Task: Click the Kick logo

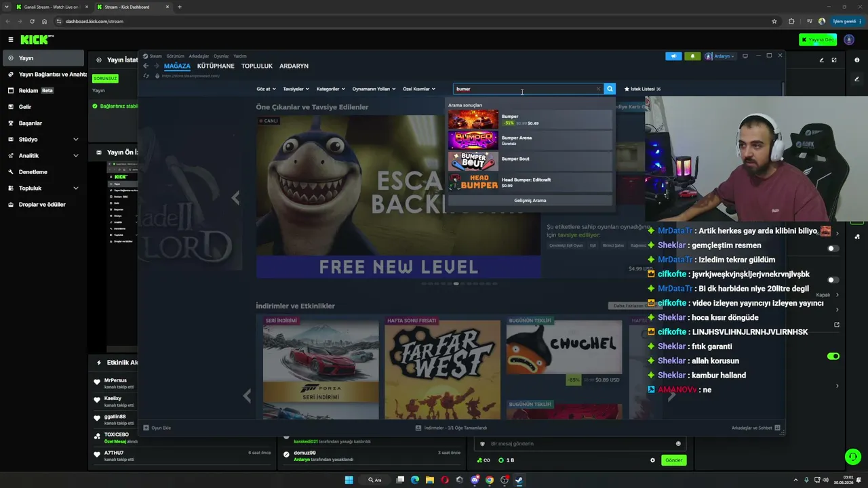Action: 37,40
